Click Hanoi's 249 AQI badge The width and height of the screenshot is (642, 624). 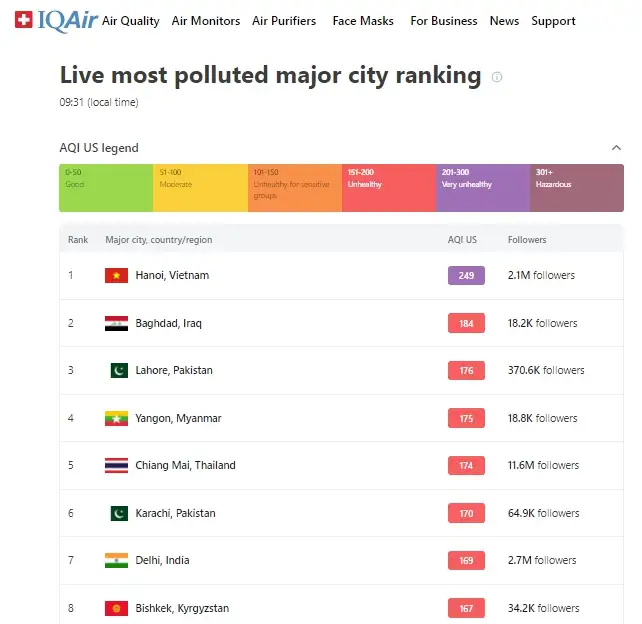point(466,275)
